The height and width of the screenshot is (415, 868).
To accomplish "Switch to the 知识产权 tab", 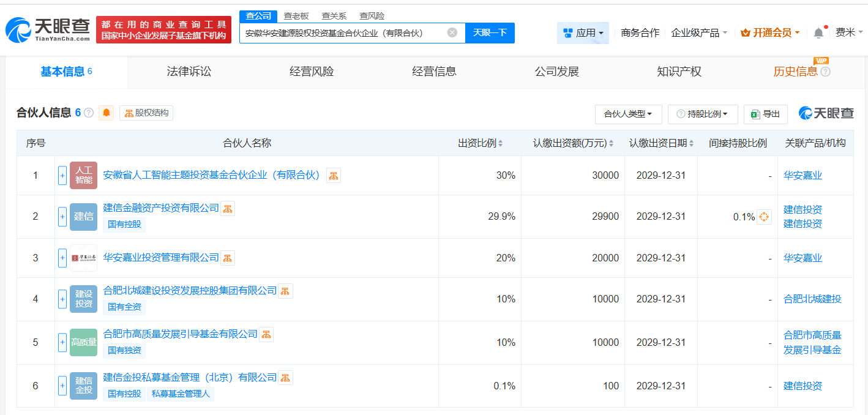I will pyautogui.click(x=679, y=72).
